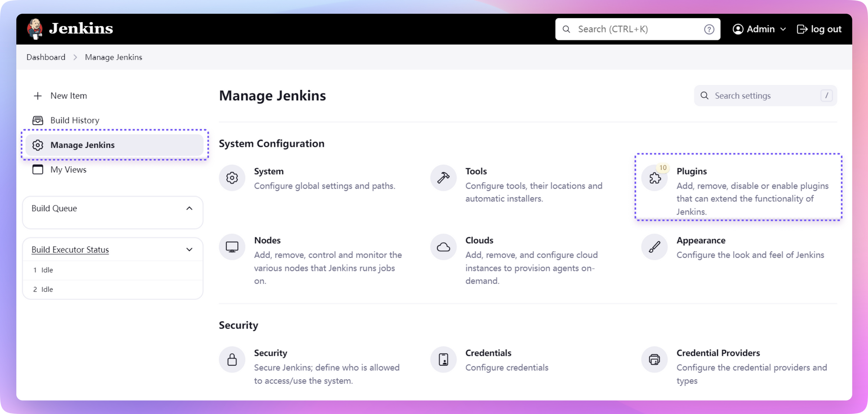The height and width of the screenshot is (414, 868).
Task: Open the Tools configuration item
Action: (517, 185)
